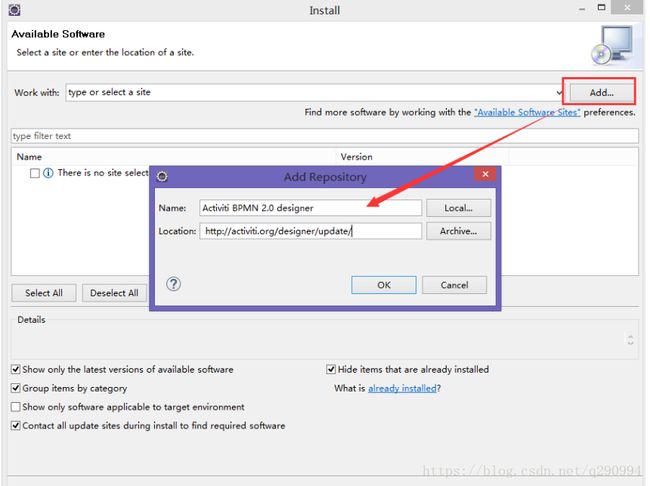Maximize the Install window
Viewport: 650px width, 486px height.
click(601, 7)
